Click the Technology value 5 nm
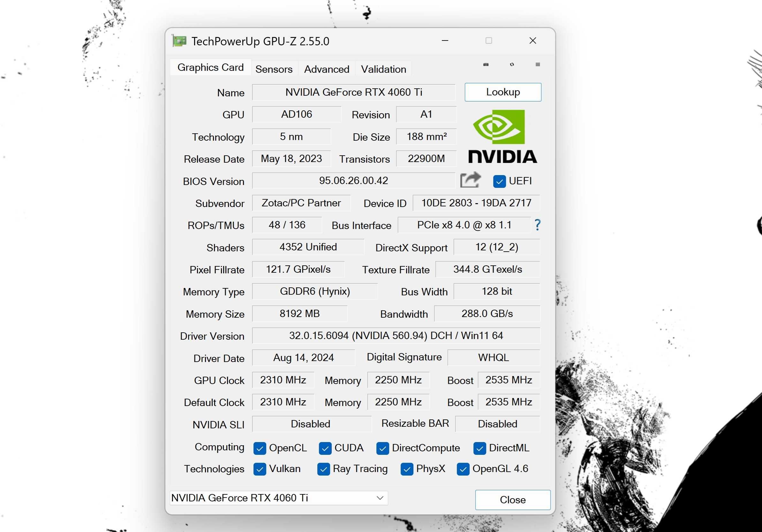Screen dimensions: 762x532 pos(291,136)
